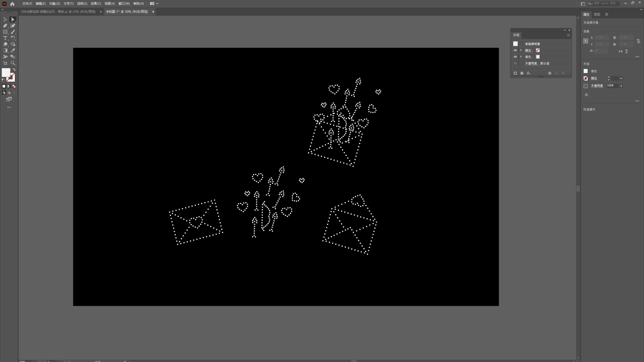Toggle visibility eye of 描边 row

tap(515, 50)
